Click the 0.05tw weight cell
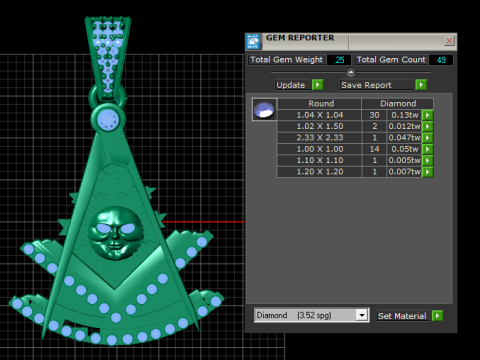The width and height of the screenshot is (480, 360). 404,149
